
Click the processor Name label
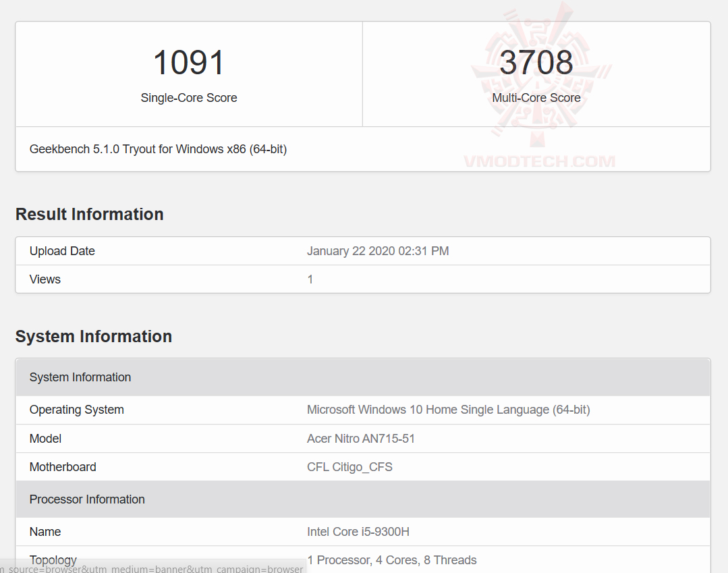[x=45, y=532]
